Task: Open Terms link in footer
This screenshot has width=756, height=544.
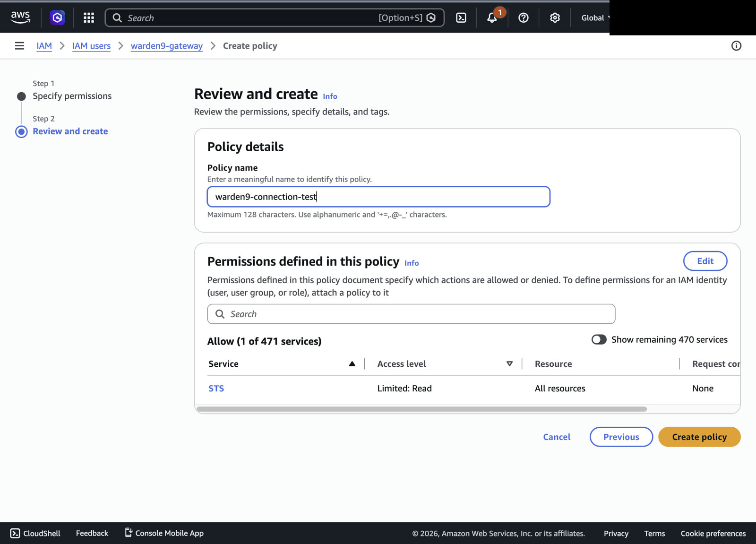Action: [654, 534]
